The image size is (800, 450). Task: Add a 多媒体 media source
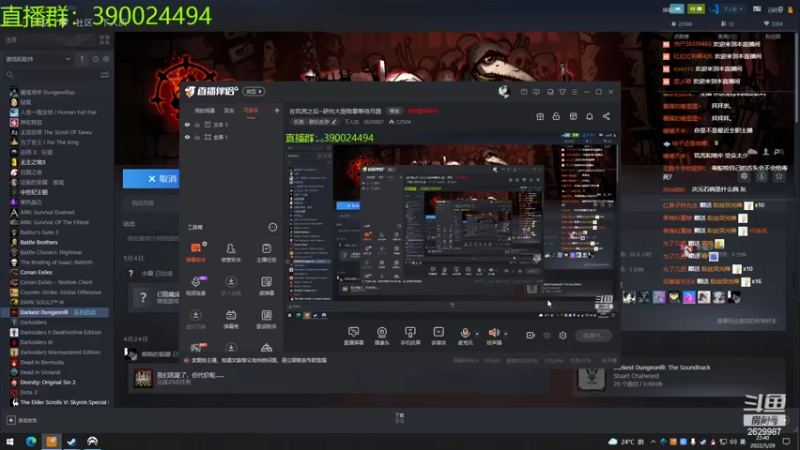click(x=438, y=336)
